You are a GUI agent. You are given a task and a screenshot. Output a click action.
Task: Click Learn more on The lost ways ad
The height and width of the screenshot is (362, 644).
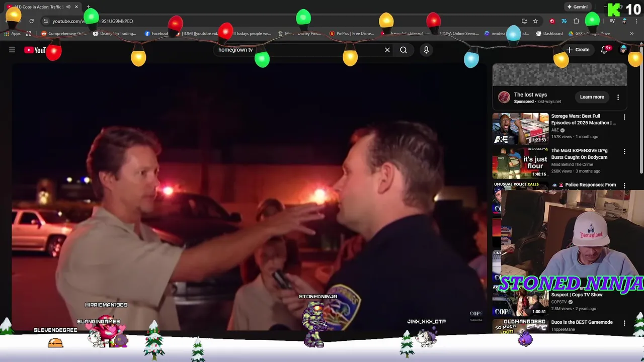coord(592,97)
